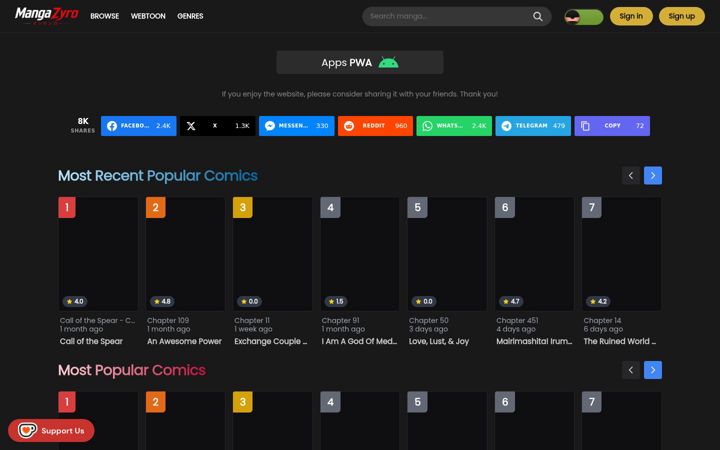
Task: Open The Ruined World cover thumbnail
Action: pyautogui.click(x=621, y=254)
